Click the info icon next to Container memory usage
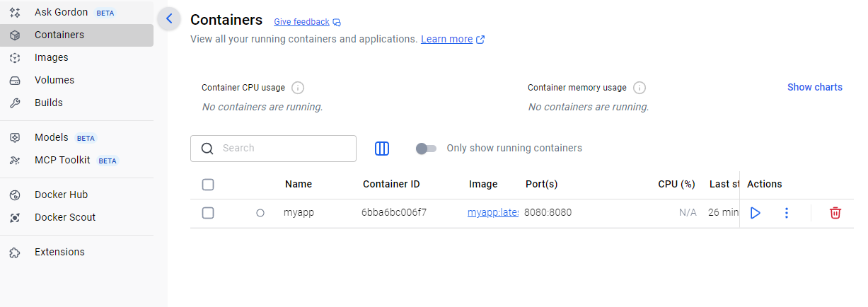The image size is (868, 307). [640, 88]
